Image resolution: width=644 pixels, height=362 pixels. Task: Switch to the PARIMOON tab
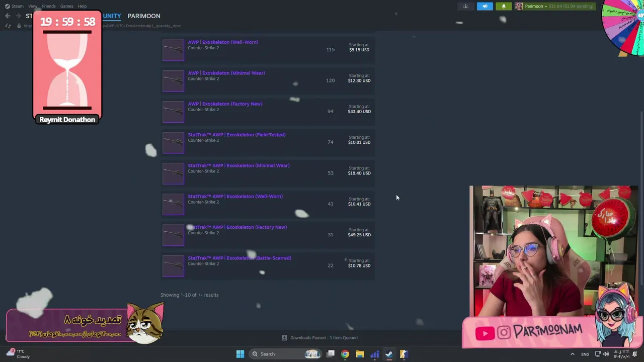144,16
